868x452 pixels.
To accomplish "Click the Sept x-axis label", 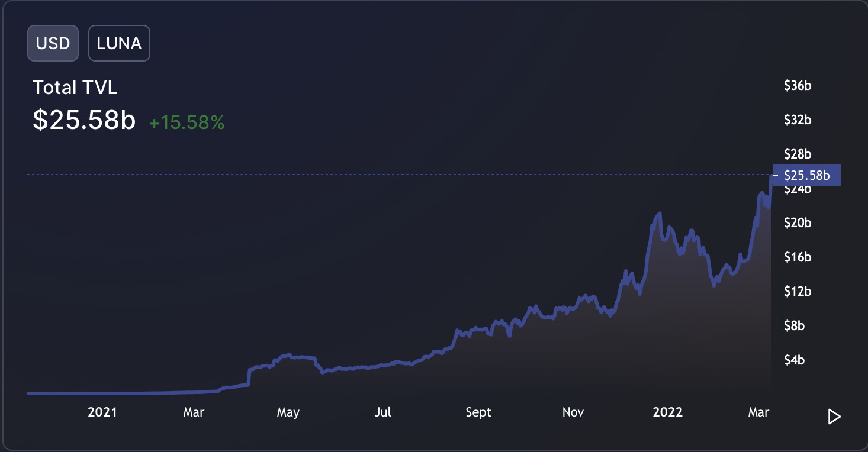I will pyautogui.click(x=478, y=412).
